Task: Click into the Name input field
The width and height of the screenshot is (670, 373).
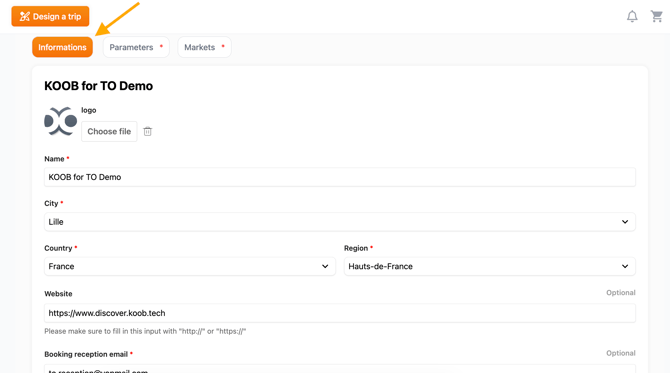Action: (x=340, y=177)
